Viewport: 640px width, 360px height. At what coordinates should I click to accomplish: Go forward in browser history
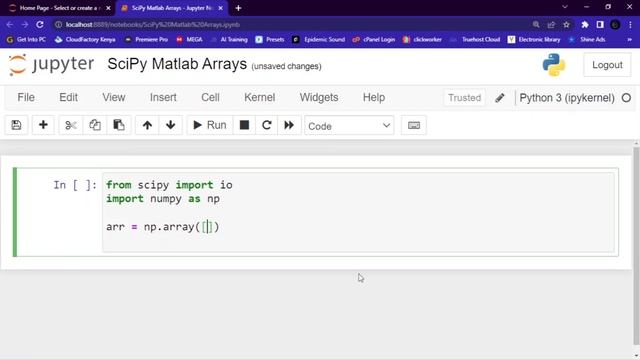(x=25, y=24)
